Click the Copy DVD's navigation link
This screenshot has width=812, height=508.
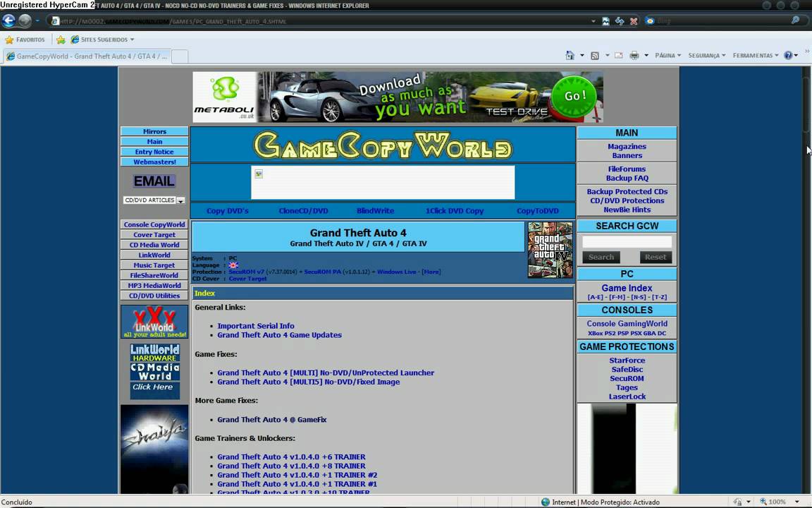coord(228,211)
